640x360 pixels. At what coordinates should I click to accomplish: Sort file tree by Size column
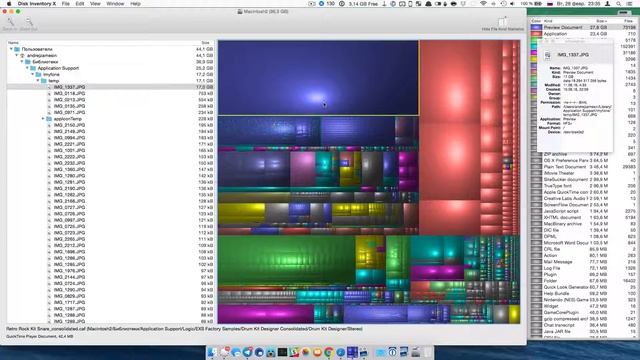(205, 42)
